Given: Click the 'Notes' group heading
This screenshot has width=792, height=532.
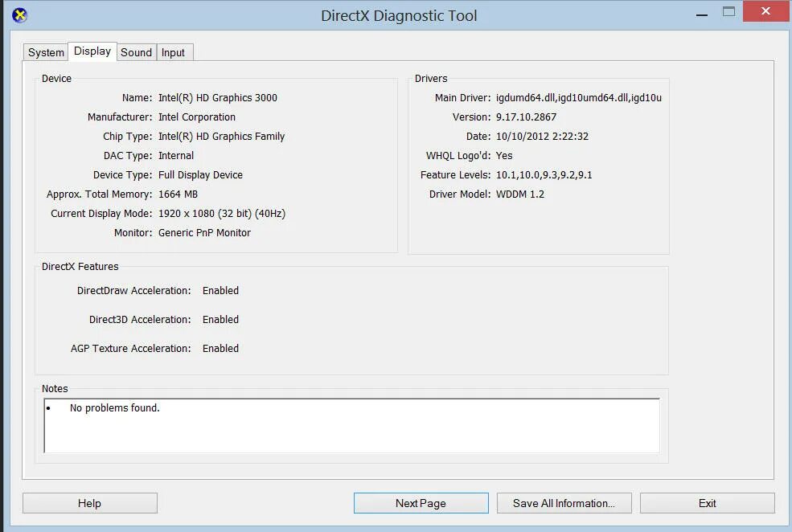Looking at the screenshot, I should tap(55, 389).
